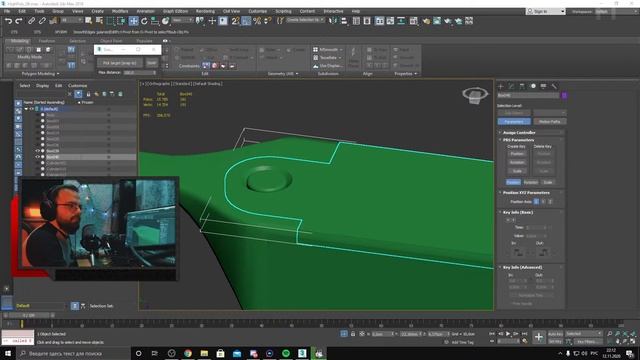Click the Key Filters button
This screenshot has width=640, height=360.
click(587, 341)
